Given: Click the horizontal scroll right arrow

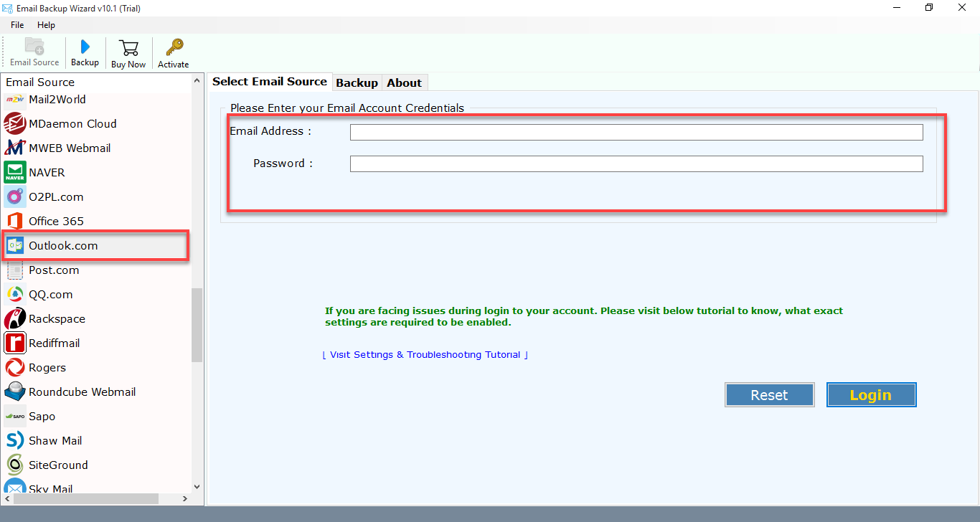Looking at the screenshot, I should click(x=185, y=498).
